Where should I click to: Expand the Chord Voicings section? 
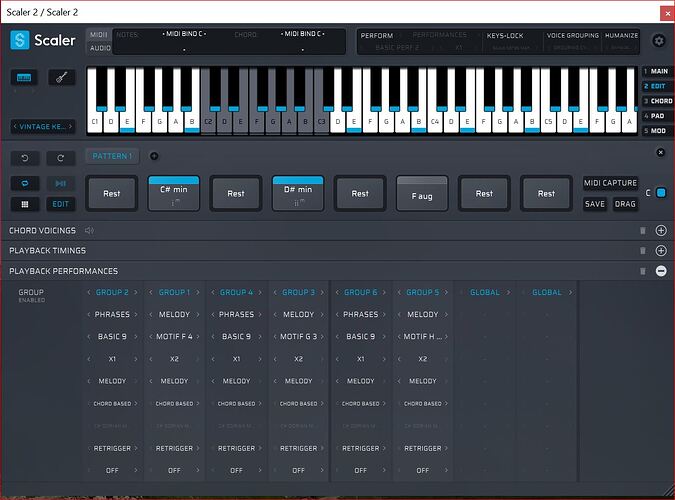pyautogui.click(x=660, y=230)
